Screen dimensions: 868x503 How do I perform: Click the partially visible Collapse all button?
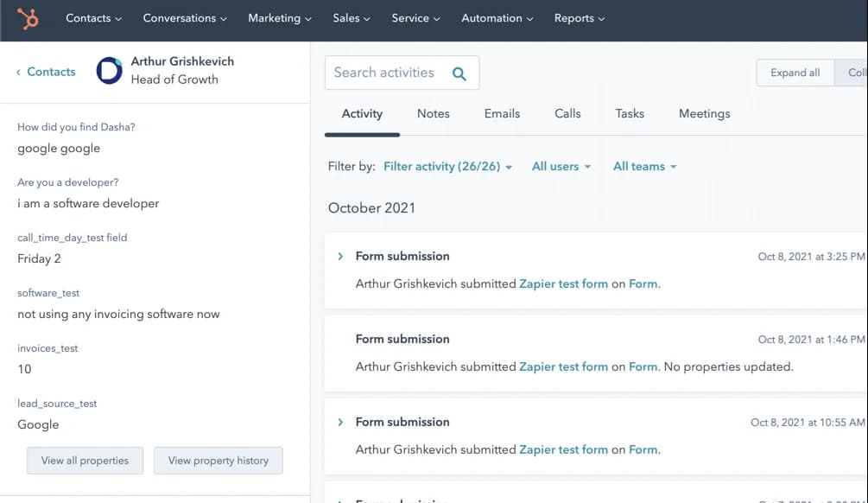click(x=852, y=73)
